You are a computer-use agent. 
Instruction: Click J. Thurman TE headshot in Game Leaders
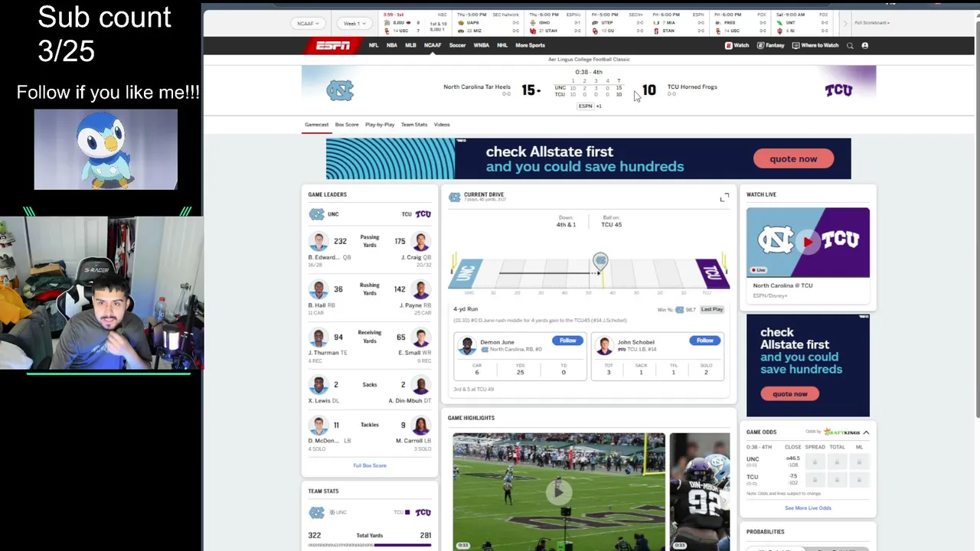(x=318, y=337)
